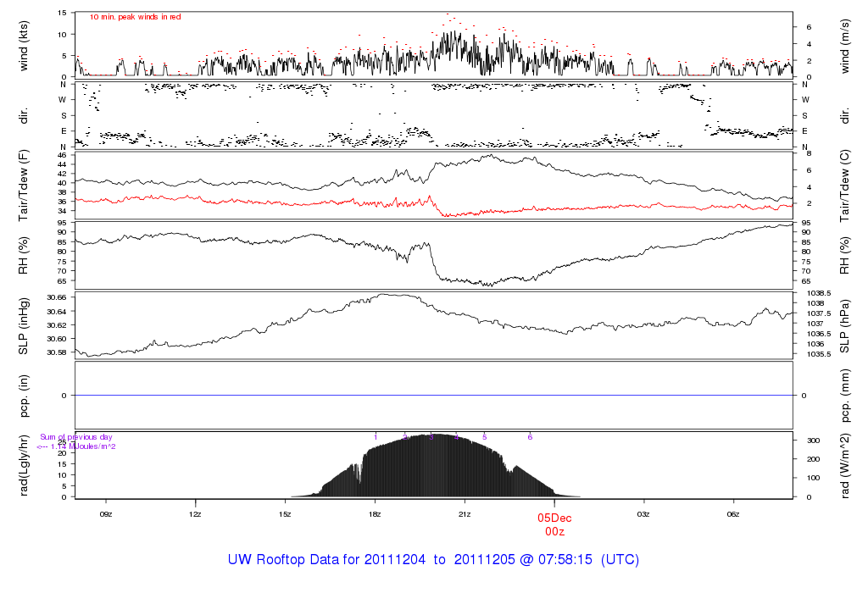Screen dimensions: 868x593
Task: Click the 'pcp. (mm)' axis label
Action: (x=845, y=396)
